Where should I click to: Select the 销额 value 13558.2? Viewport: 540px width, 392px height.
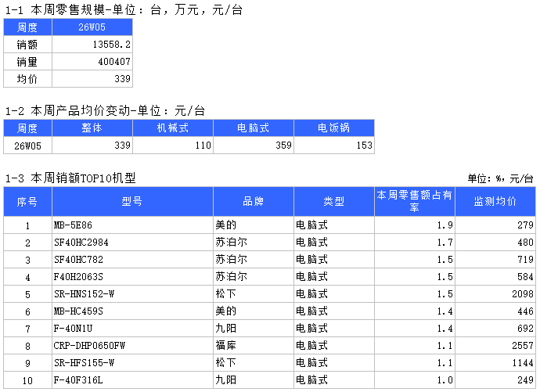pos(92,45)
